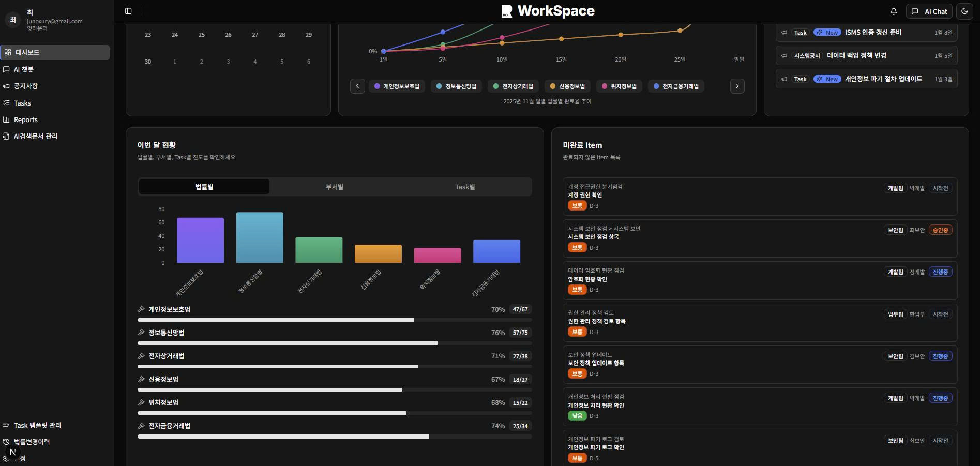Open AI검색문서 관리 page
The width and height of the screenshot is (980, 466).
click(x=35, y=136)
